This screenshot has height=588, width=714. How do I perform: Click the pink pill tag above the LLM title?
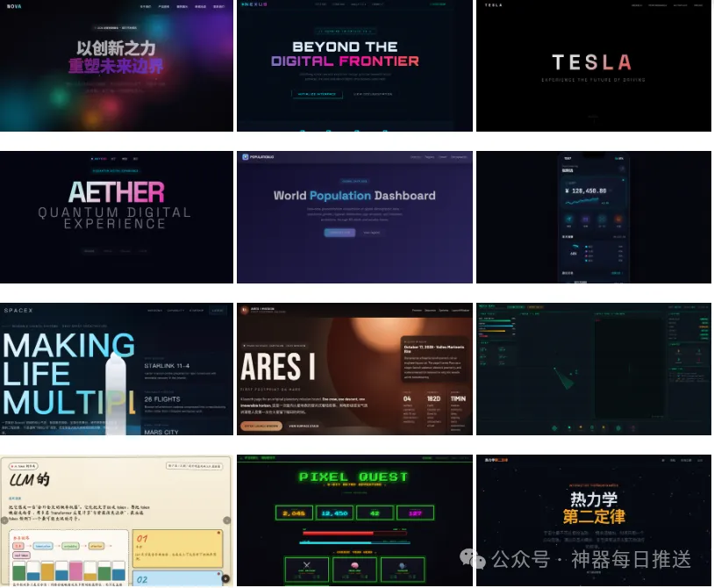pyautogui.click(x=23, y=466)
